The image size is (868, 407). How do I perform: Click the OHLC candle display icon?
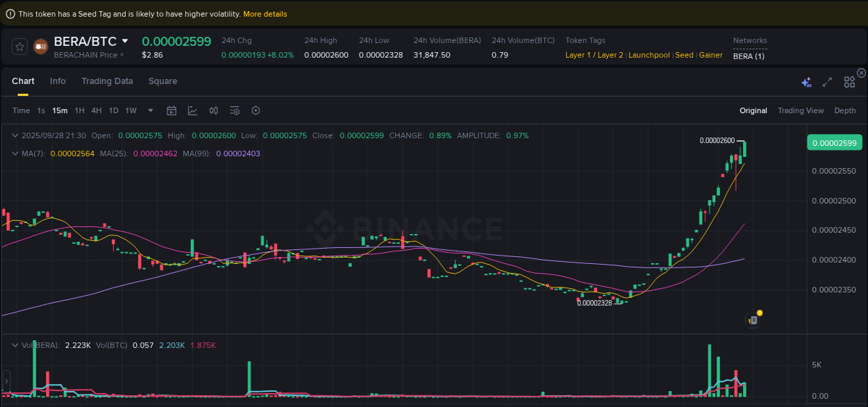(213, 110)
